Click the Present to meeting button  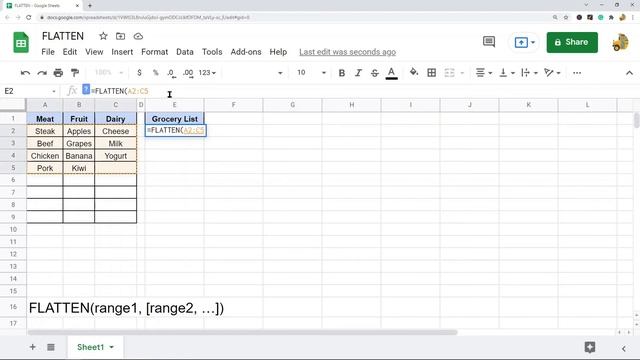(x=524, y=42)
